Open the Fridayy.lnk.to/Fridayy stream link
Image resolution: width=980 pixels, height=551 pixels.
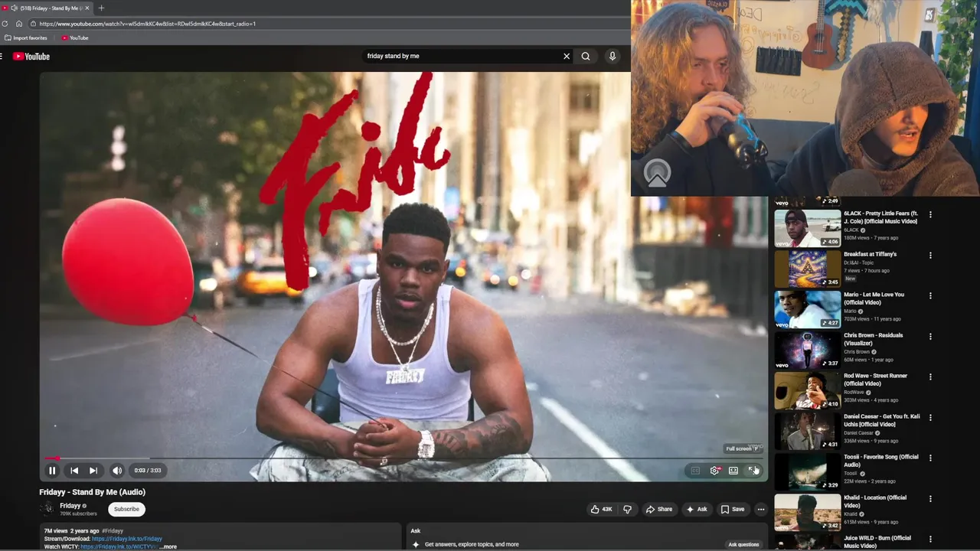point(127,539)
